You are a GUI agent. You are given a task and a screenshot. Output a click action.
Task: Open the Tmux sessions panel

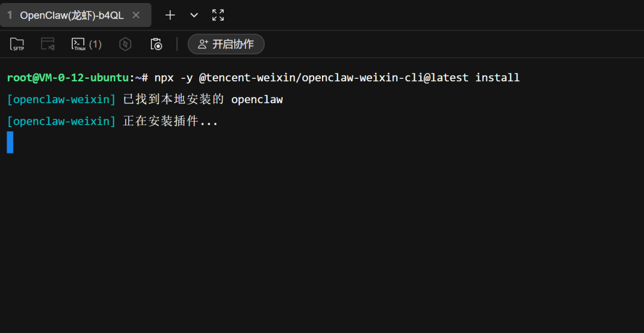79,44
